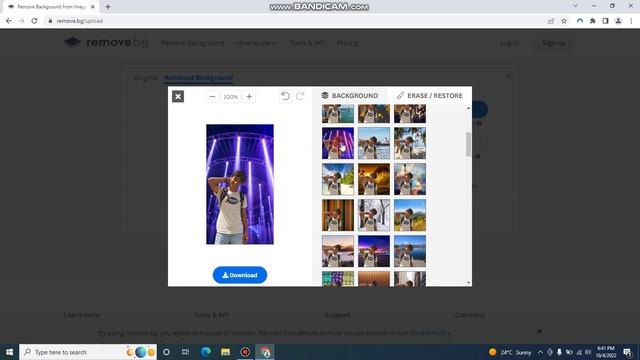The image size is (640, 360).
Task: Open the Original tab behind the dialog
Action: [x=146, y=78]
